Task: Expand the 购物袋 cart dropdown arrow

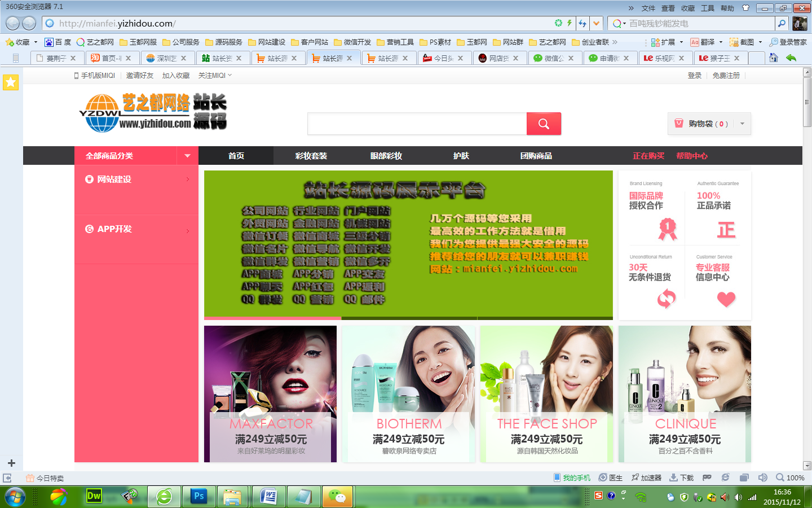Action: [742, 124]
